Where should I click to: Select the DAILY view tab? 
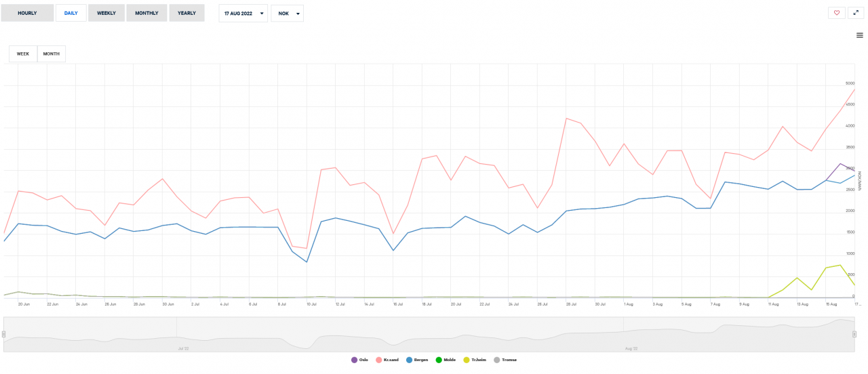click(x=71, y=13)
